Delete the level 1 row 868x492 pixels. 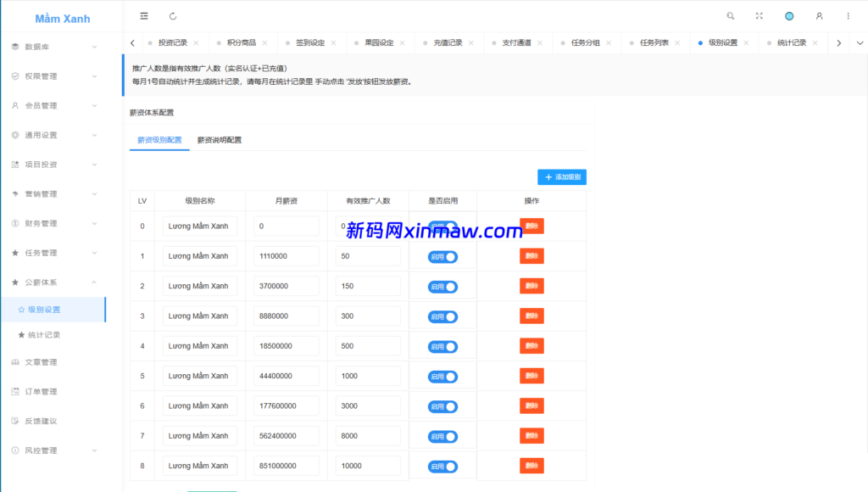531,255
